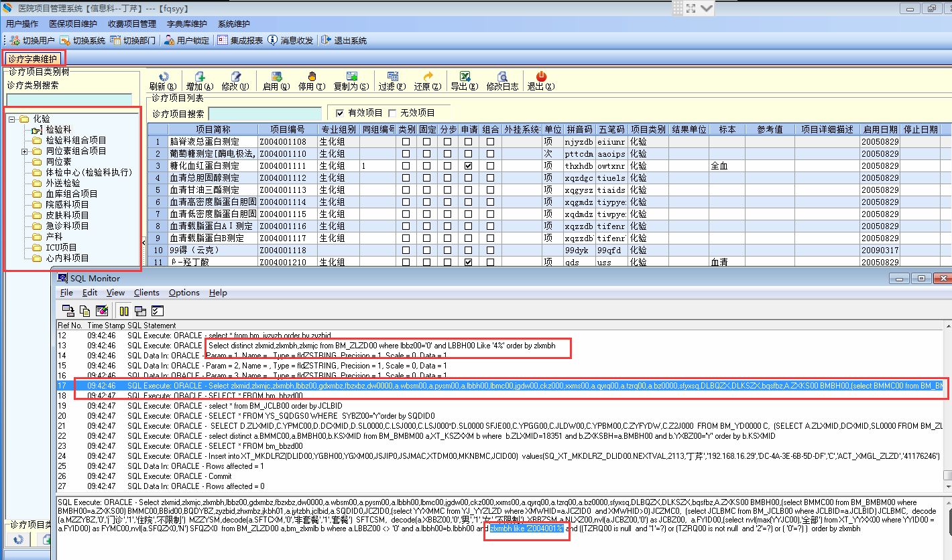This screenshot has height=560, width=952.
Task: Click the 停用(T) disable button
Action: pyautogui.click(x=312, y=81)
